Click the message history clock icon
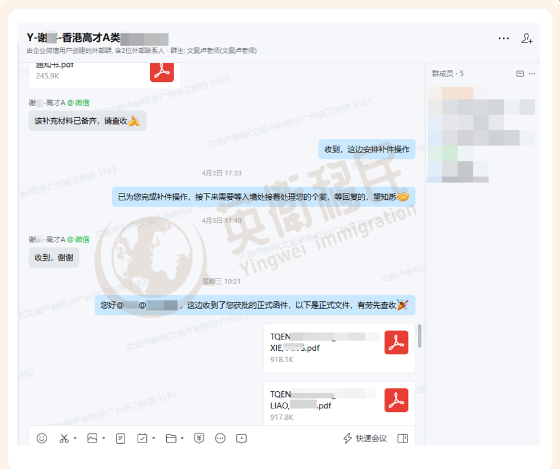 pyautogui.click(x=241, y=438)
